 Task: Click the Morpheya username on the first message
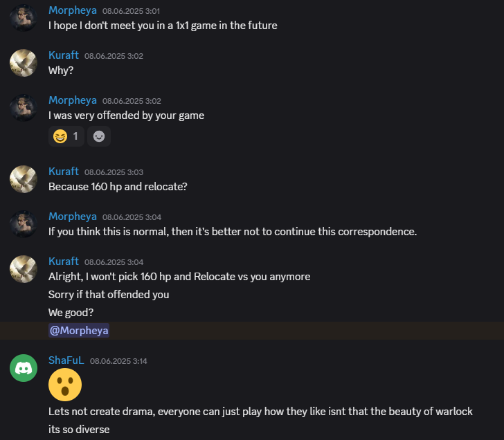pyautogui.click(x=72, y=10)
